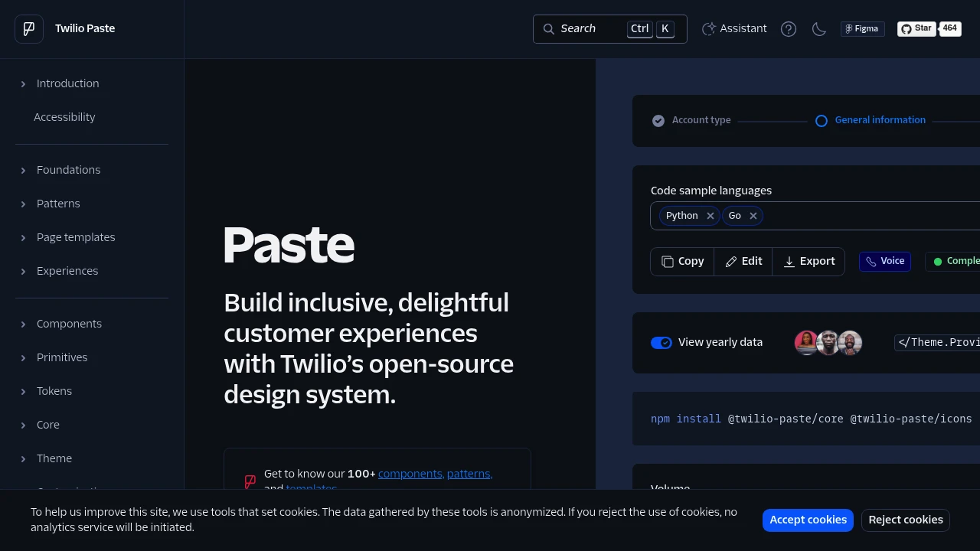The height and width of the screenshot is (551, 980).
Task: Click Reject cookies button
Action: [x=905, y=520]
